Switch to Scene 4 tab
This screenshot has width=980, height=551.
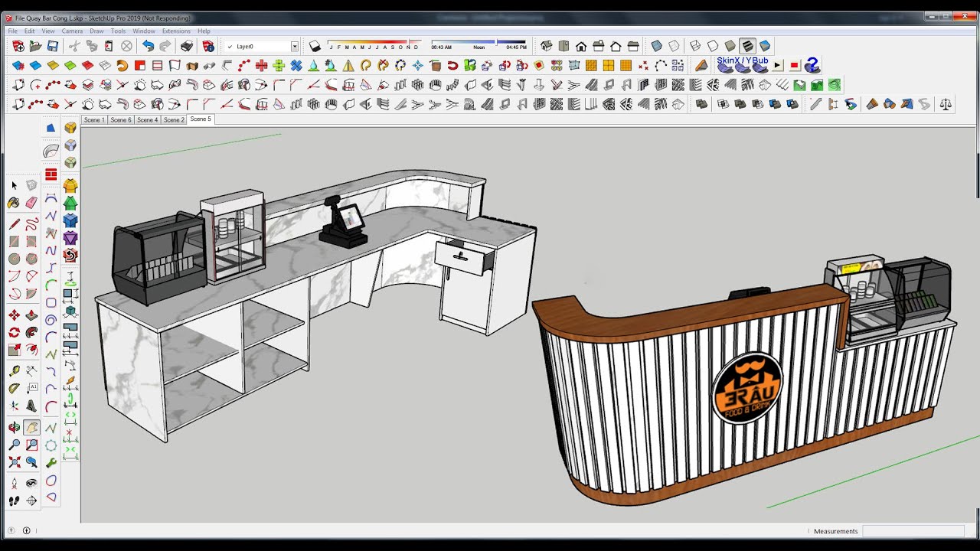tap(148, 120)
